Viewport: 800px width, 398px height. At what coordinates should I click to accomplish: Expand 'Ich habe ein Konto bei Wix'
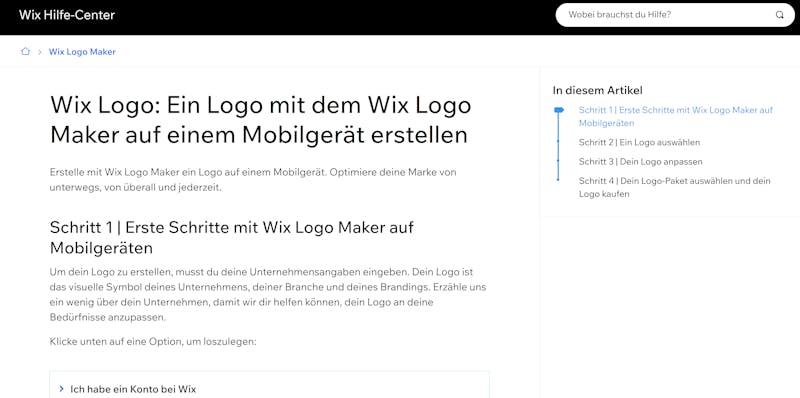(269, 389)
